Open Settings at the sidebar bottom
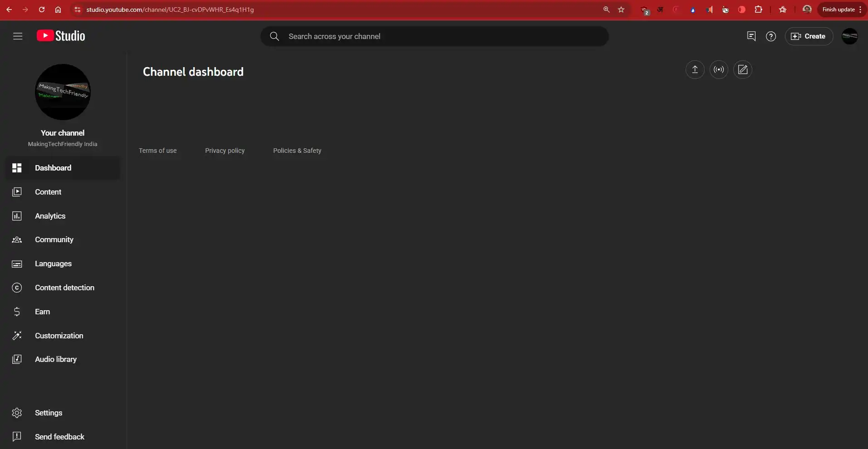 (48, 413)
